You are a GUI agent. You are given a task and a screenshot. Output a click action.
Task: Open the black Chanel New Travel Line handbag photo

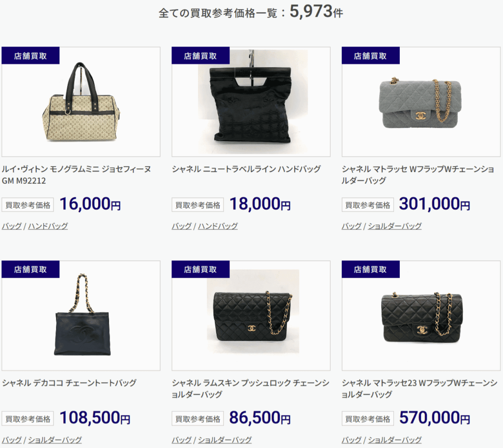point(251,102)
